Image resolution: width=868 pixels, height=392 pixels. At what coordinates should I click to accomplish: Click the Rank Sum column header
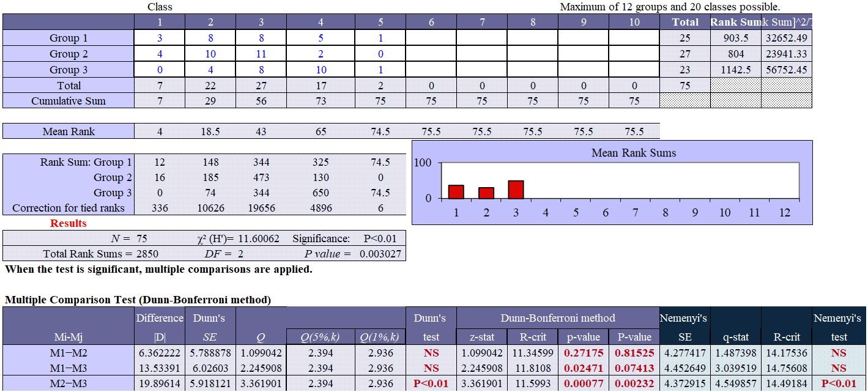tap(735, 22)
